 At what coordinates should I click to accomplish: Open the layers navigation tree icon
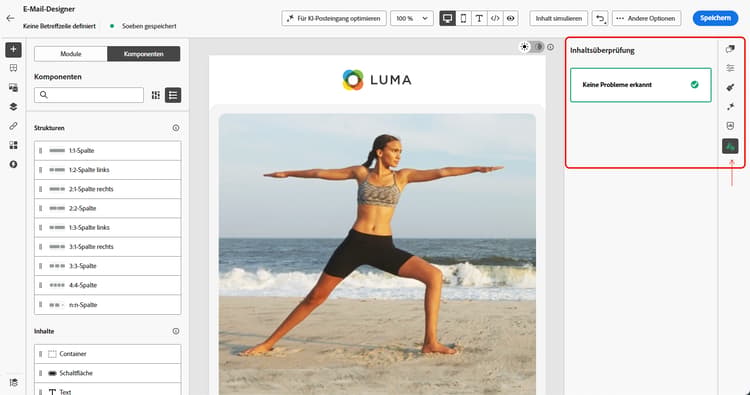[13, 107]
